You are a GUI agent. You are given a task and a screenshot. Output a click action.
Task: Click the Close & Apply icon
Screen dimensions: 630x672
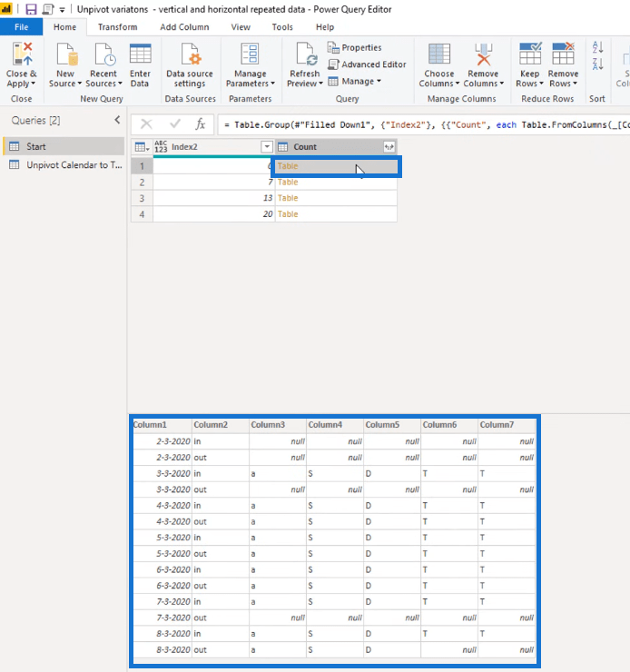click(x=22, y=54)
